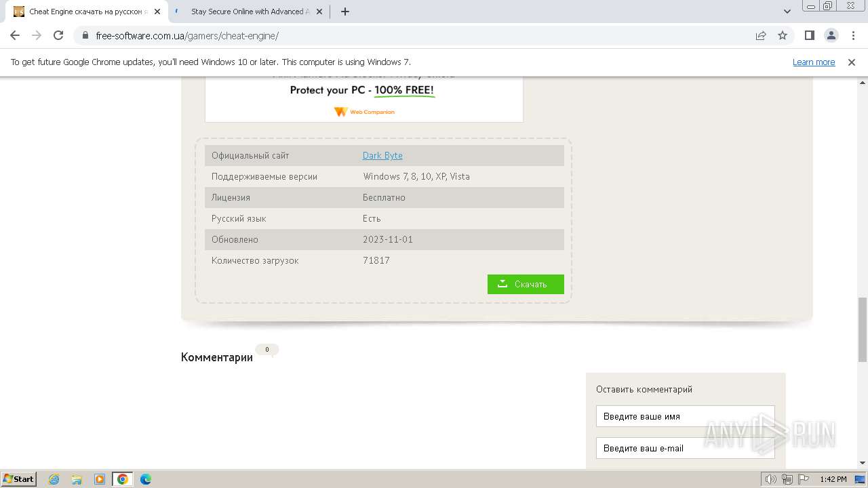Click the page vertical scrollbar thumb
The image size is (868, 488).
click(x=862, y=329)
